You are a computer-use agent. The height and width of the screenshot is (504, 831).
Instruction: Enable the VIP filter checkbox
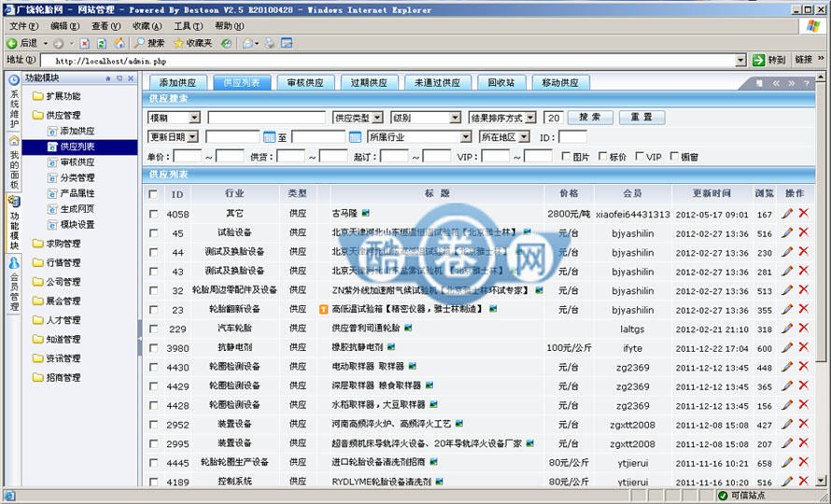pos(640,157)
